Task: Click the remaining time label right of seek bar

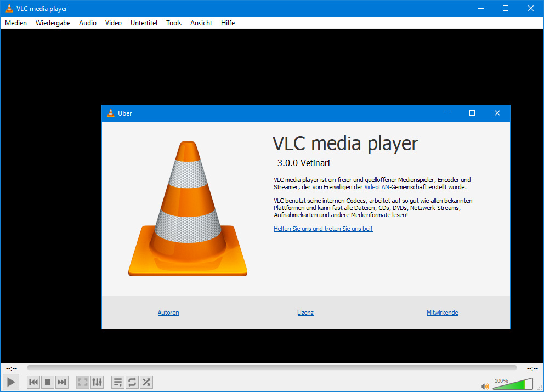Action: coord(532,368)
